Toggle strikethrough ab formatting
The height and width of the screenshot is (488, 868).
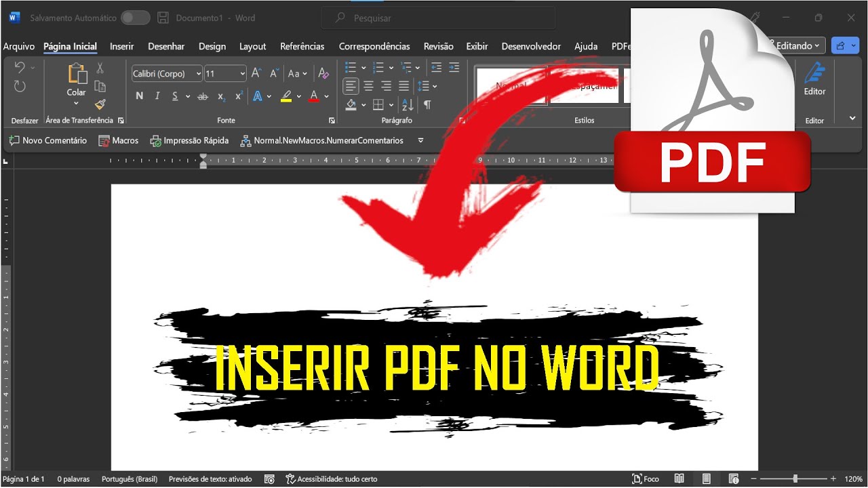pyautogui.click(x=202, y=96)
